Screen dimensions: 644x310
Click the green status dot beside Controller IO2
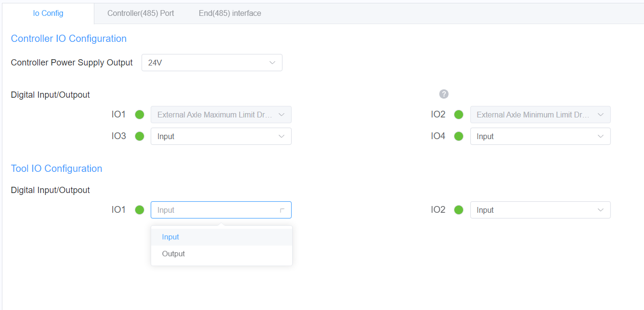458,115
